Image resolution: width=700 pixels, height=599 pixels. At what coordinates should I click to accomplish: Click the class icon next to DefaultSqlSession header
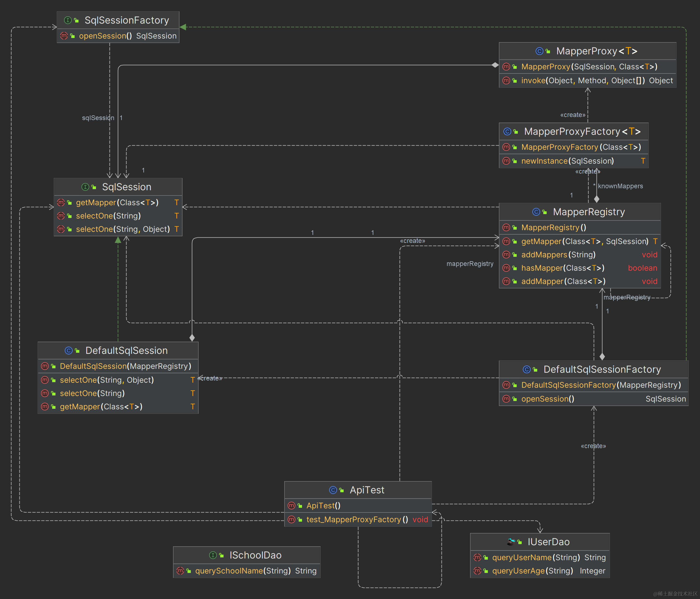pos(68,350)
